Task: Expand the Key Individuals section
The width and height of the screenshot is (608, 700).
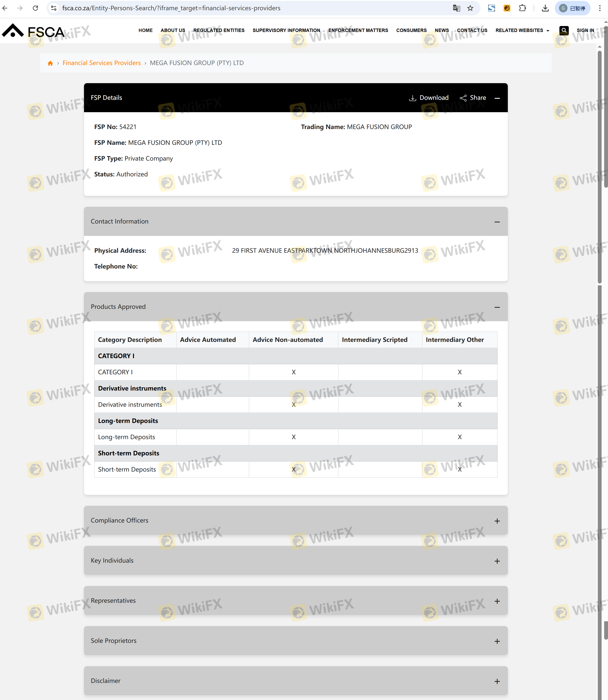Action: (497, 561)
